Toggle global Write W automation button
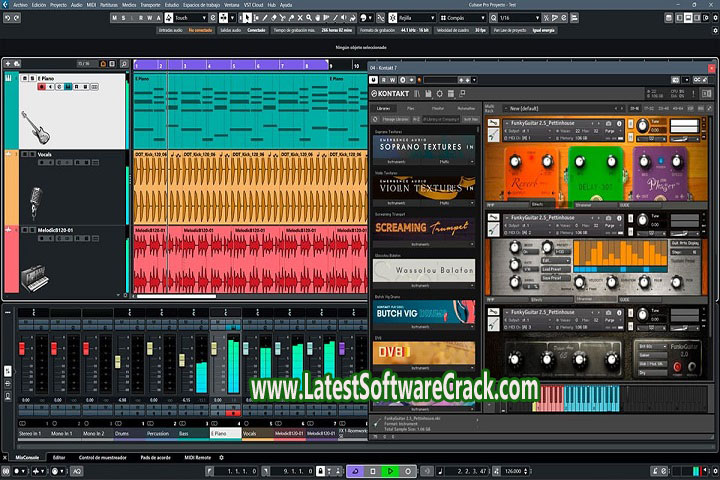 point(150,18)
